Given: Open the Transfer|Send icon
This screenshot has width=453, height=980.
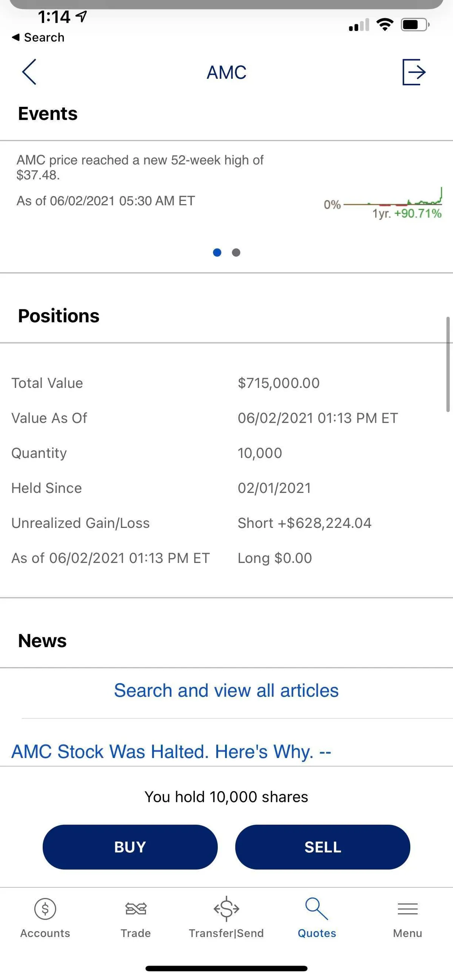Looking at the screenshot, I should click(226, 908).
